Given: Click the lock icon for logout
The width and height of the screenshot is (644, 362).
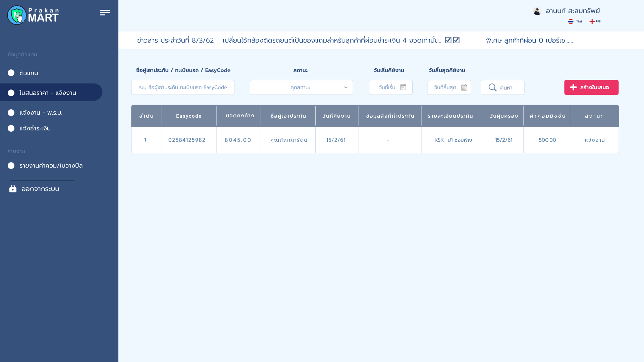Looking at the screenshot, I should coord(13,189).
